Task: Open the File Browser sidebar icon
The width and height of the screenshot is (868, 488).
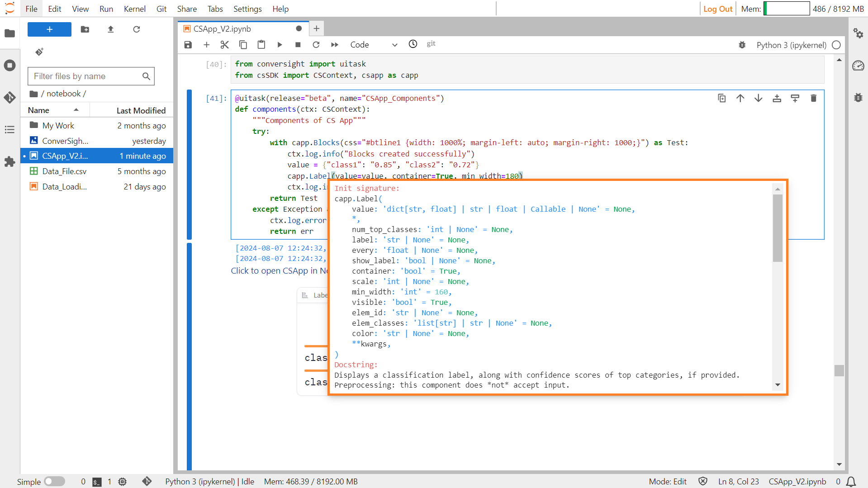Action: click(9, 33)
